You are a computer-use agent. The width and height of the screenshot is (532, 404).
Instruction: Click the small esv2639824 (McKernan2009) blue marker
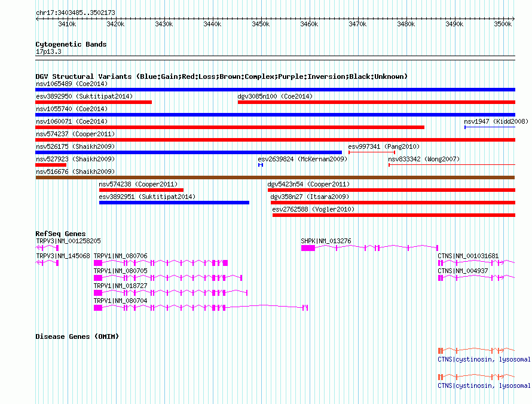261,165
